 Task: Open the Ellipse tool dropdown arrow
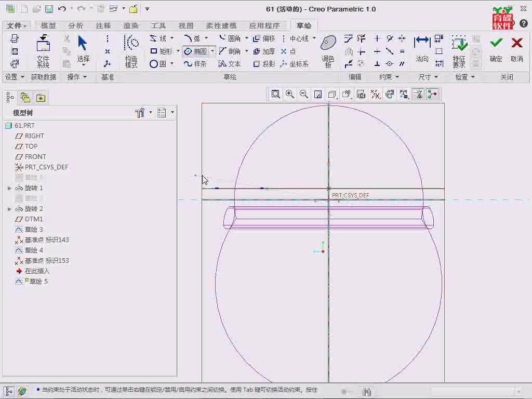coord(212,51)
